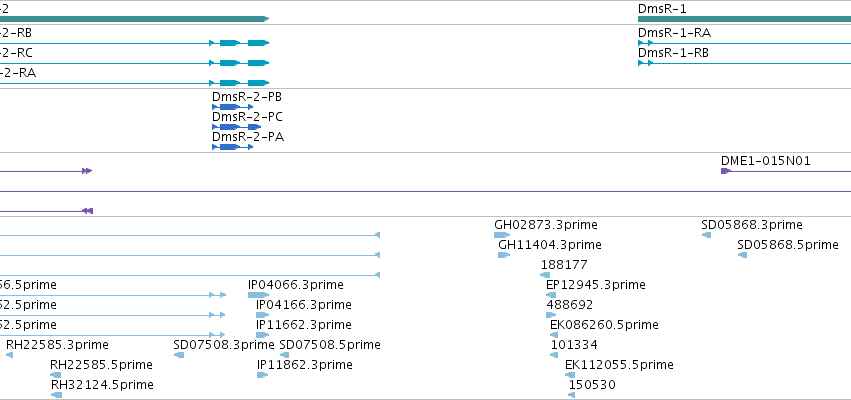The width and height of the screenshot is (851, 400).
Task: Select the GH02873.3prime EST glyph
Action: (502, 235)
